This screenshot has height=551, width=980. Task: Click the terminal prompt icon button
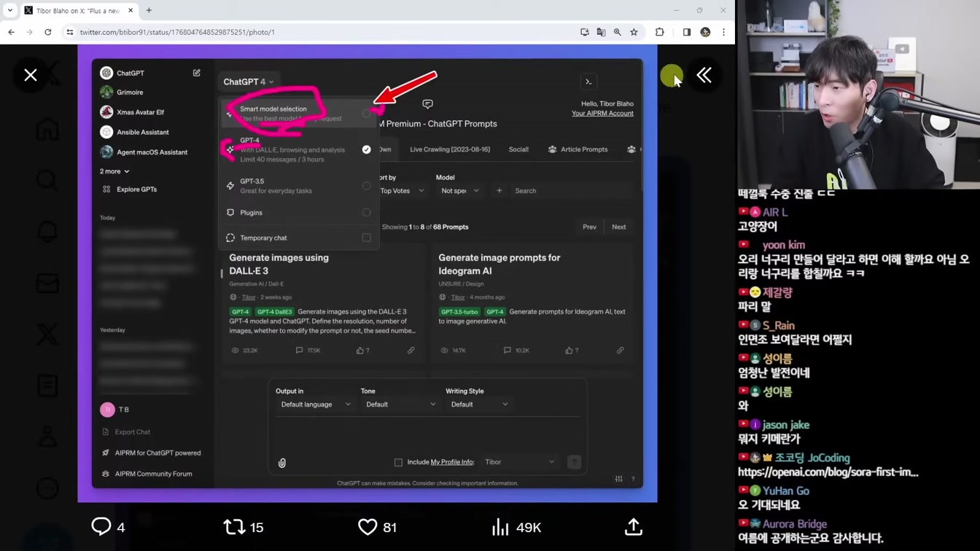click(588, 82)
